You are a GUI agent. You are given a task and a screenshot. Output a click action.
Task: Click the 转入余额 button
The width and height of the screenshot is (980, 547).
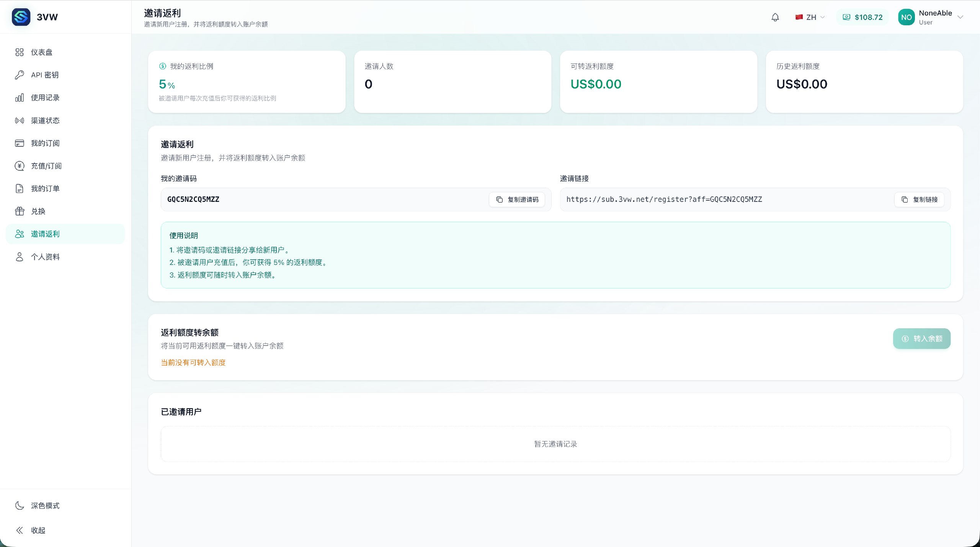tap(922, 339)
